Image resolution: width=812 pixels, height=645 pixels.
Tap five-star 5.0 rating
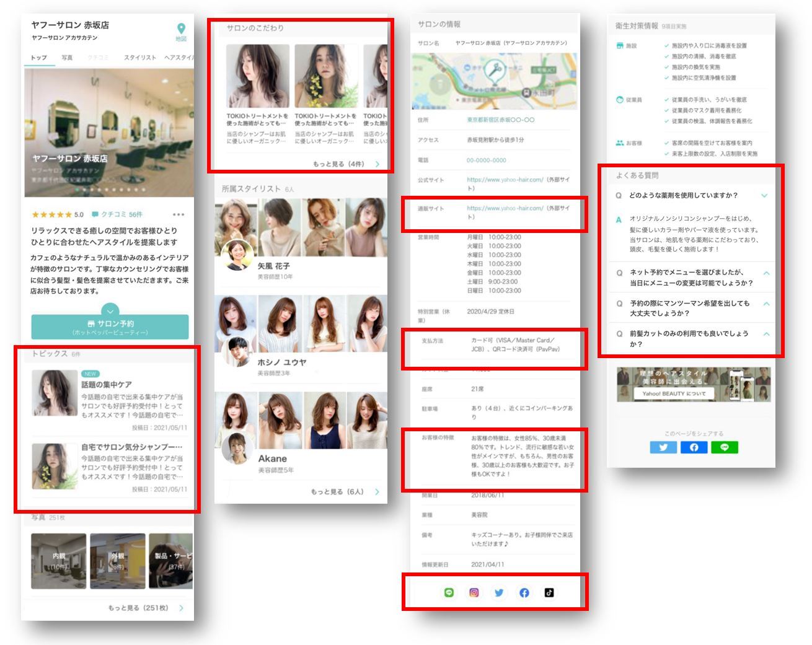(57, 214)
